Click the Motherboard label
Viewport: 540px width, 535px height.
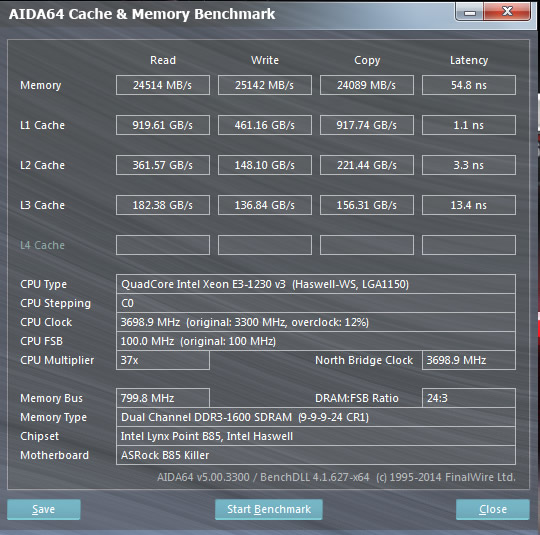[54, 455]
